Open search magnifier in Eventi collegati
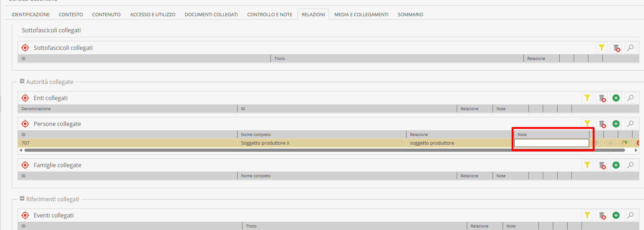 click(x=630, y=215)
